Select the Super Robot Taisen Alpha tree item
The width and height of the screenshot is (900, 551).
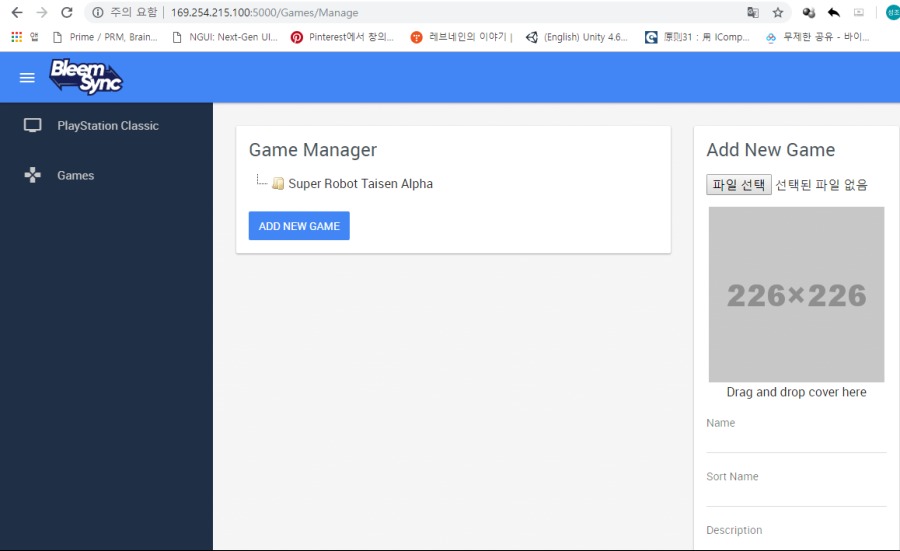pos(360,184)
